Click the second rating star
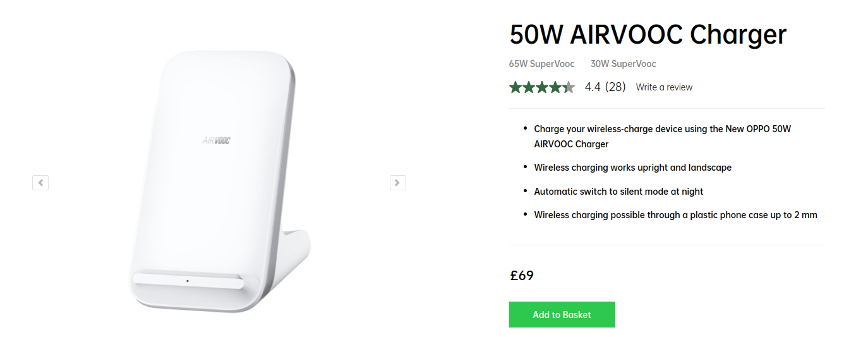 point(529,87)
